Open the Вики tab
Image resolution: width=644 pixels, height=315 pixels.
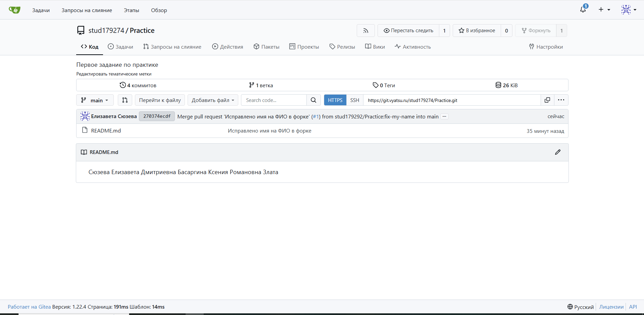point(375,47)
